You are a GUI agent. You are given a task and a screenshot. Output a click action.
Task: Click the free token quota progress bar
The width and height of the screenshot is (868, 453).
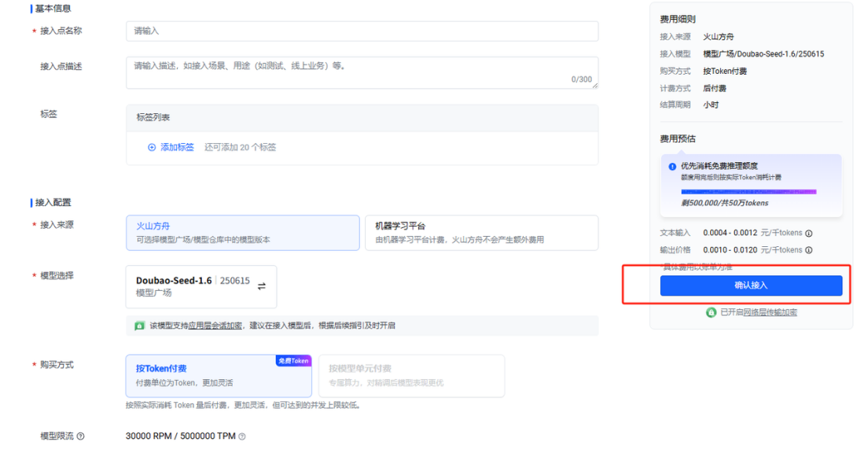pyautogui.click(x=748, y=191)
